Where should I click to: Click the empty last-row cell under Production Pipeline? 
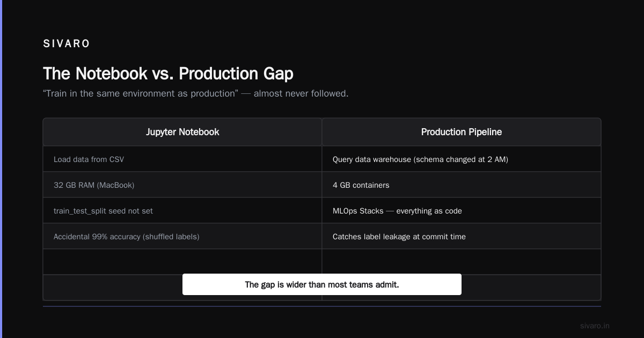531,288
